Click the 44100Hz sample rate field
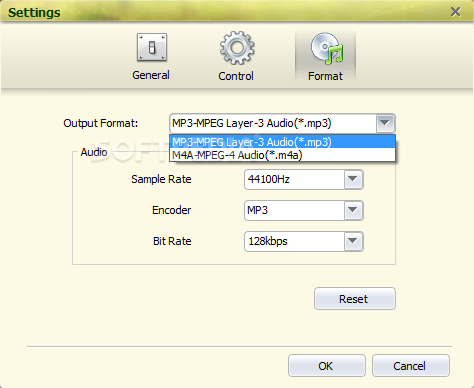The width and height of the screenshot is (474, 388). point(294,180)
